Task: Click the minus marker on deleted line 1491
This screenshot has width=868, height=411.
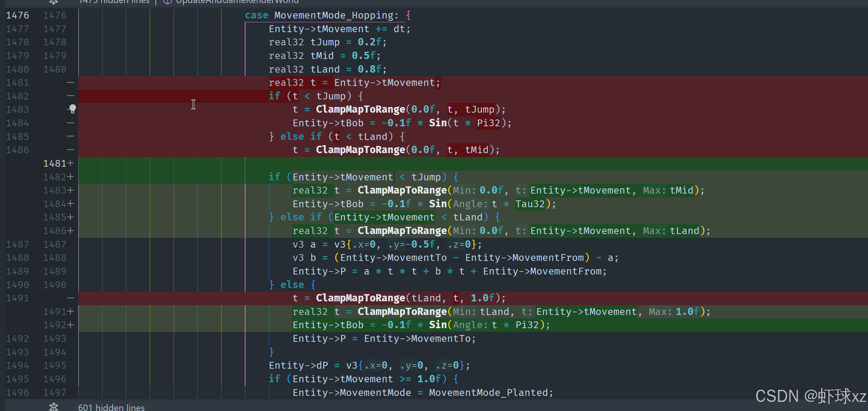Action: 71,298
